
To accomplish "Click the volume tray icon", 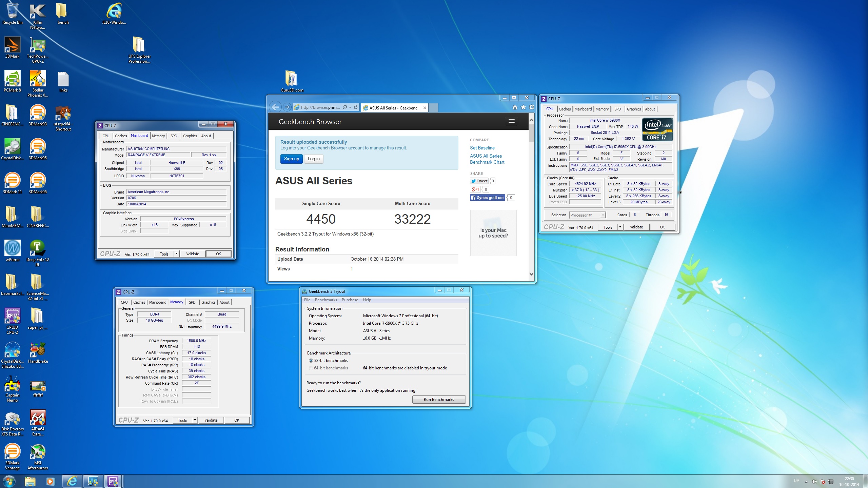I will (814, 482).
